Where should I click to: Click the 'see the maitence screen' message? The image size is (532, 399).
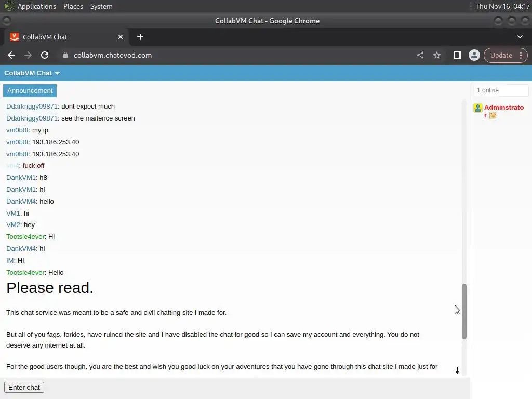(x=98, y=118)
